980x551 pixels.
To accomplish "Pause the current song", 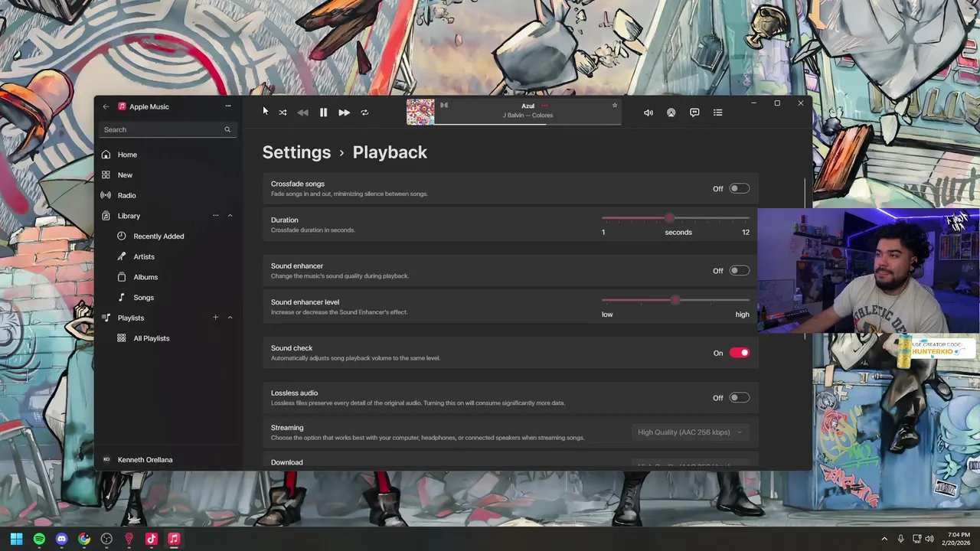I will click(323, 112).
